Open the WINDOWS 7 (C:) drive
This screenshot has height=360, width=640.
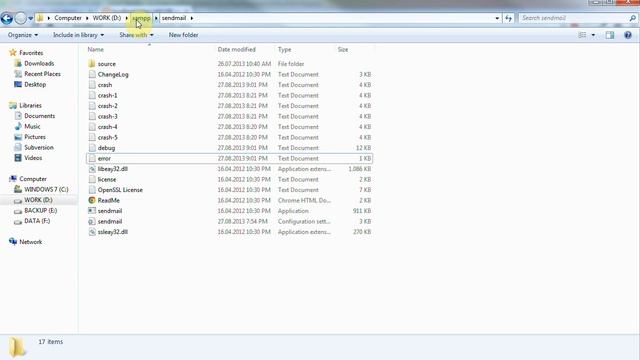tap(46, 189)
